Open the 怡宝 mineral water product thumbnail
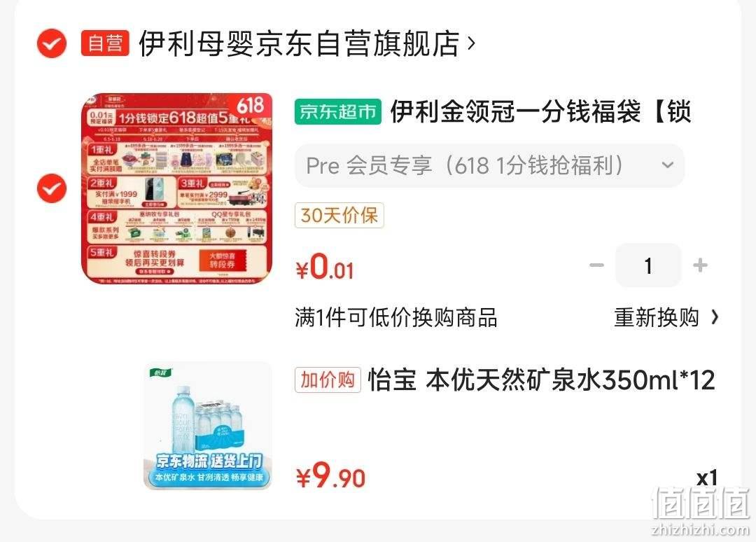756x542 pixels. pyautogui.click(x=208, y=426)
